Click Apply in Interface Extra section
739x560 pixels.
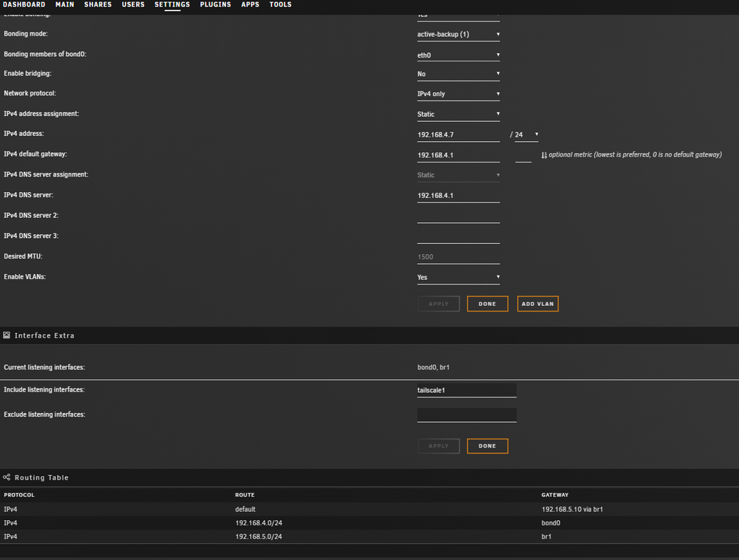point(439,446)
